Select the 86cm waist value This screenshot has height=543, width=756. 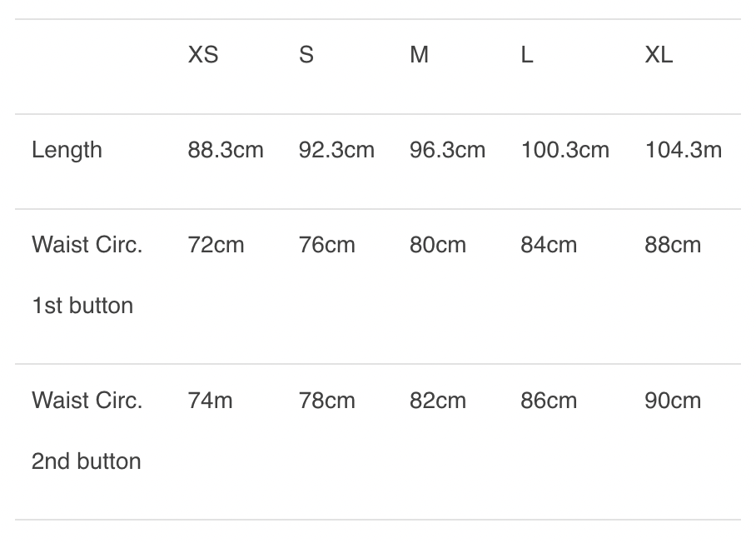click(x=549, y=401)
